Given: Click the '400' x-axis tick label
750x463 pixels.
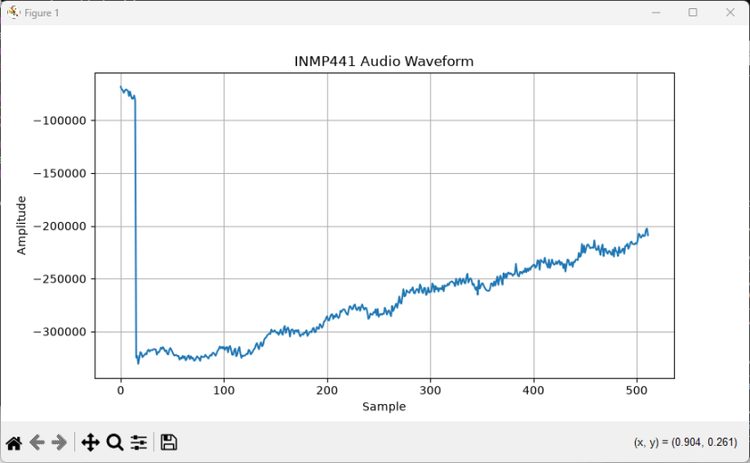Looking at the screenshot, I should click(533, 390).
